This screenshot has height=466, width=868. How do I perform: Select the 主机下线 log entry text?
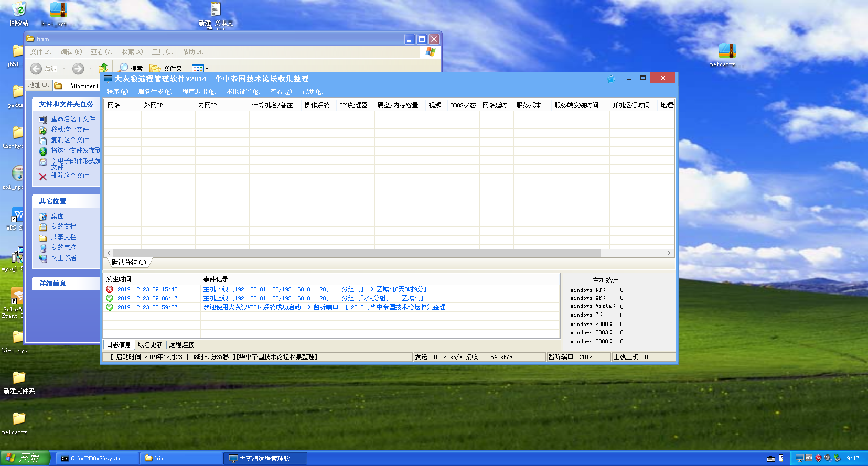[315, 289]
